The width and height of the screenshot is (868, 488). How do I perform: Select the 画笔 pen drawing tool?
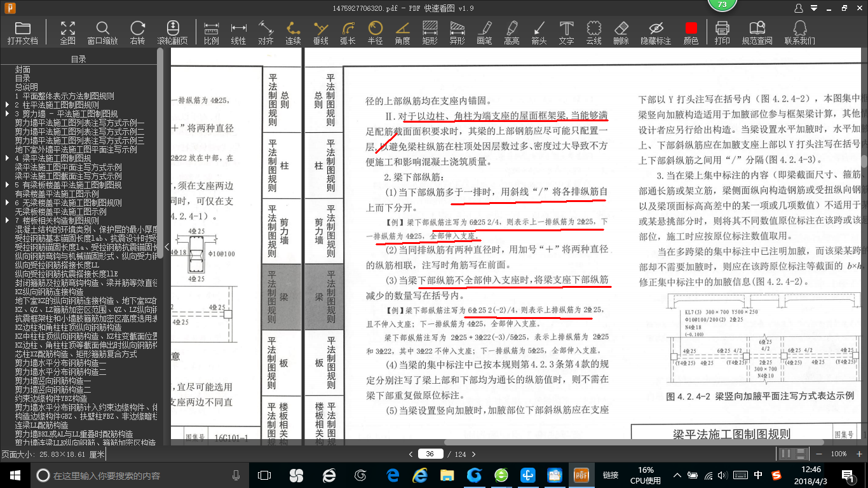point(485,32)
